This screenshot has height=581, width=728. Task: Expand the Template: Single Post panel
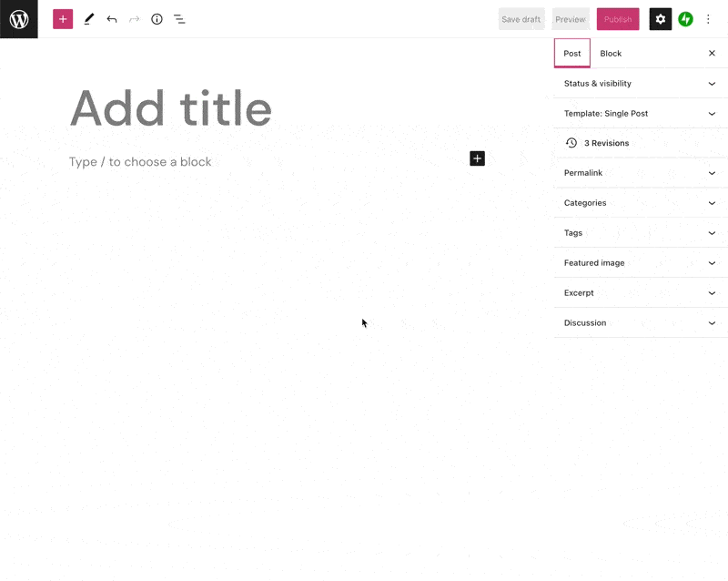pyautogui.click(x=641, y=114)
